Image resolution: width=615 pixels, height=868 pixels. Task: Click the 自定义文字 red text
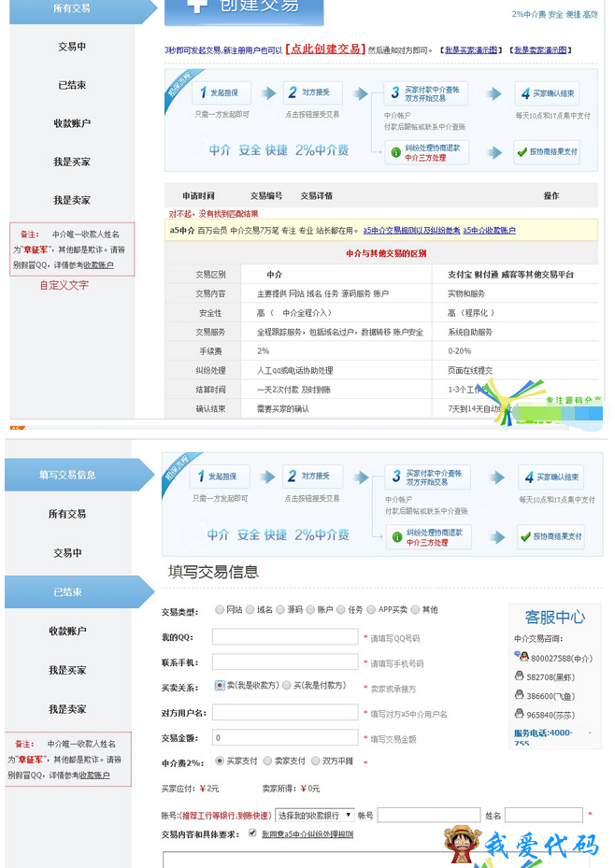64,285
